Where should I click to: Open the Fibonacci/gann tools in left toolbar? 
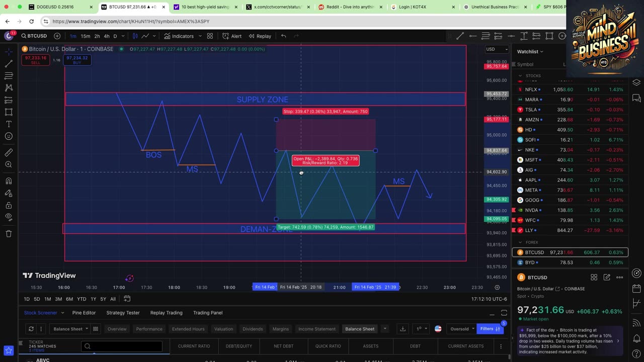[9, 76]
